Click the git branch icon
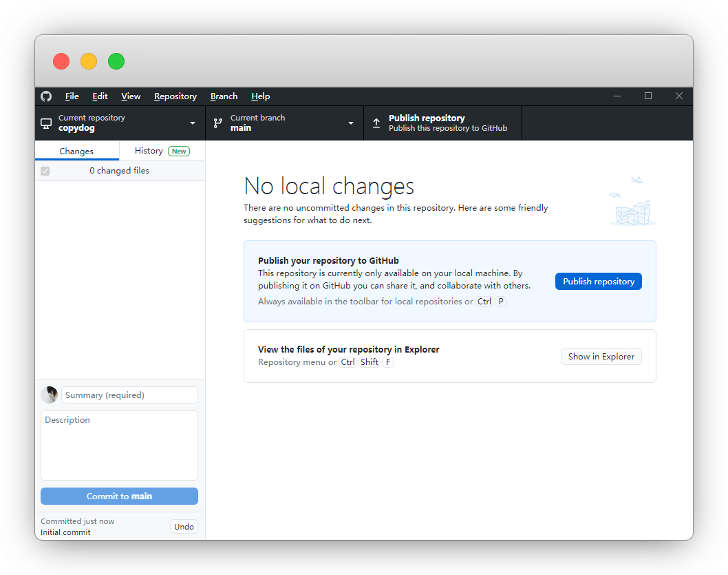728x575 pixels. (218, 123)
